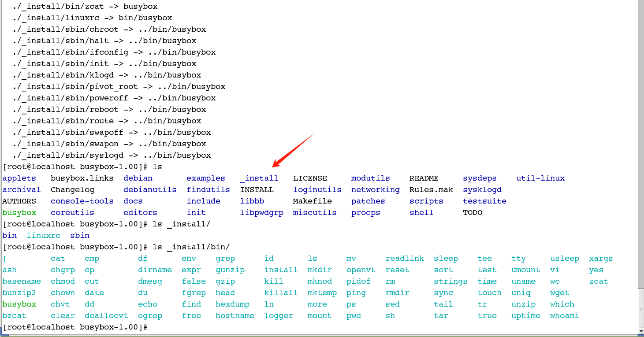The height and width of the screenshot is (337, 644).
Task: Click the 'hostname' applet name
Action: (235, 316)
